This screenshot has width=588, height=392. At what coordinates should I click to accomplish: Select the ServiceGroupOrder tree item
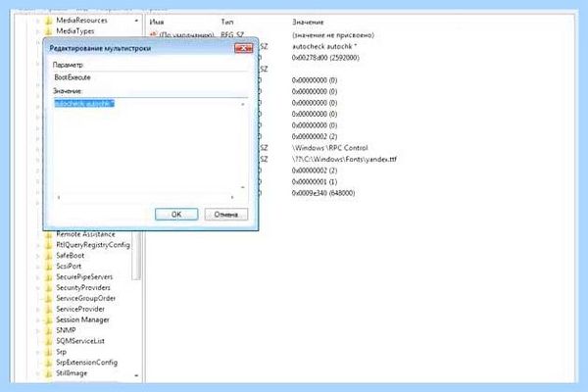(86, 299)
